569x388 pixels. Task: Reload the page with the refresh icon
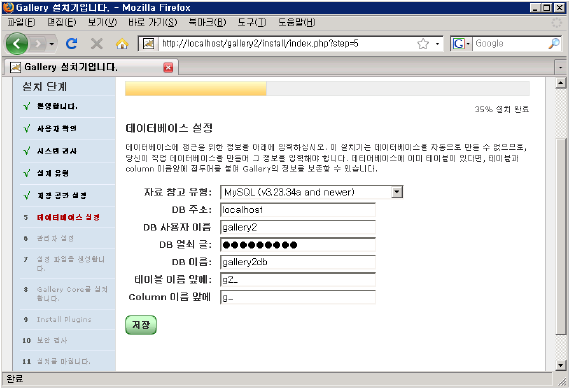(x=71, y=44)
